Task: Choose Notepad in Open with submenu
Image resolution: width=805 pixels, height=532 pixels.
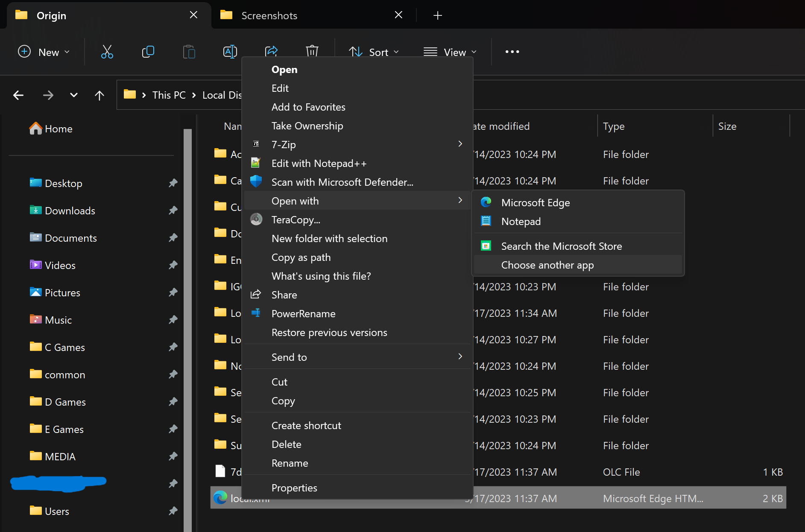Action: 521,222
